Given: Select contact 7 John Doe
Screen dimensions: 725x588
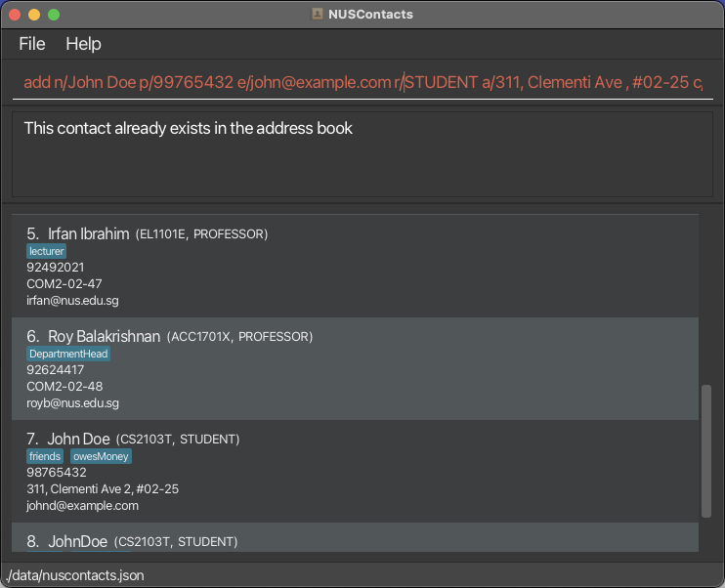Looking at the screenshot, I should (x=355, y=472).
